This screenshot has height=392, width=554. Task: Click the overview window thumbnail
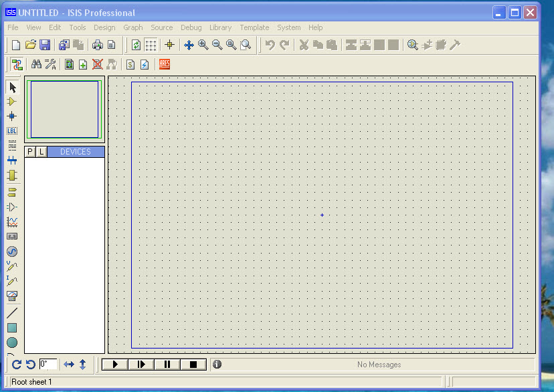pyautogui.click(x=64, y=110)
